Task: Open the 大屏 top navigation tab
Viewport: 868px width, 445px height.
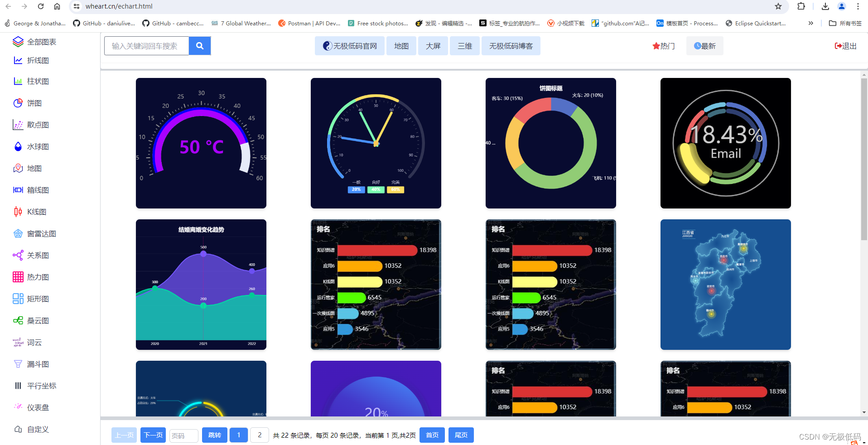Action: pyautogui.click(x=433, y=46)
